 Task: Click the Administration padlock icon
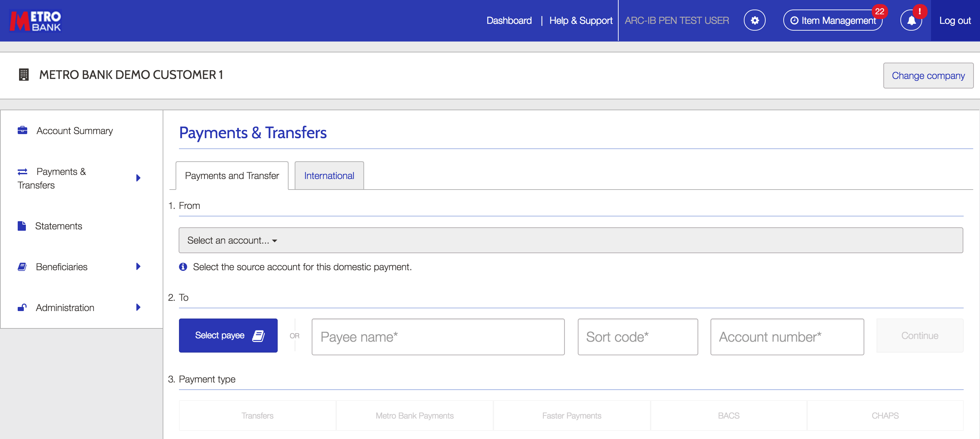point(22,307)
